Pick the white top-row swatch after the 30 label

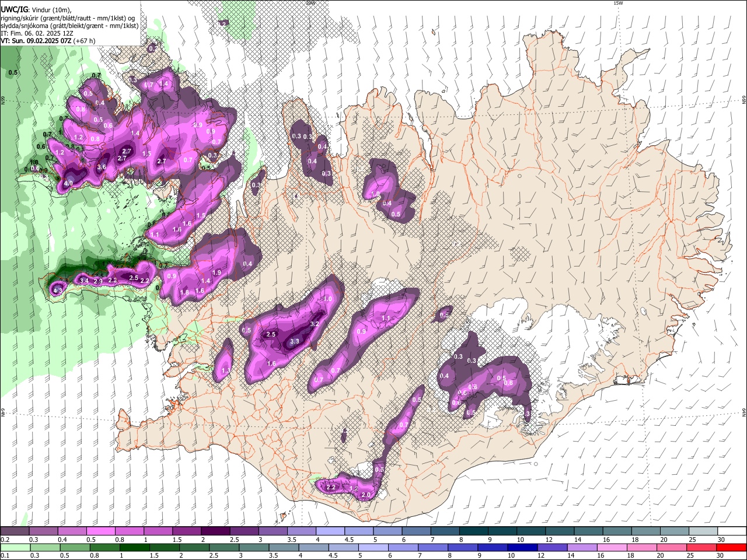coord(732,531)
